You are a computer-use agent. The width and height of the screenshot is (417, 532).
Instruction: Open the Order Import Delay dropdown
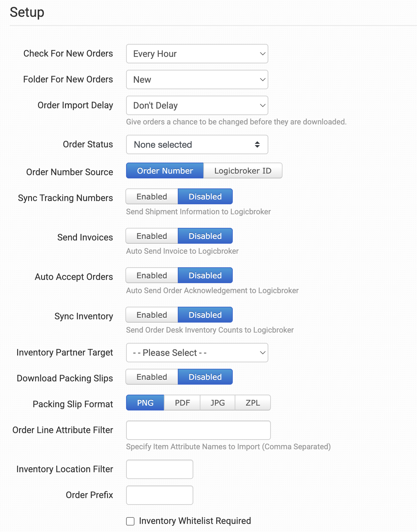point(197,105)
